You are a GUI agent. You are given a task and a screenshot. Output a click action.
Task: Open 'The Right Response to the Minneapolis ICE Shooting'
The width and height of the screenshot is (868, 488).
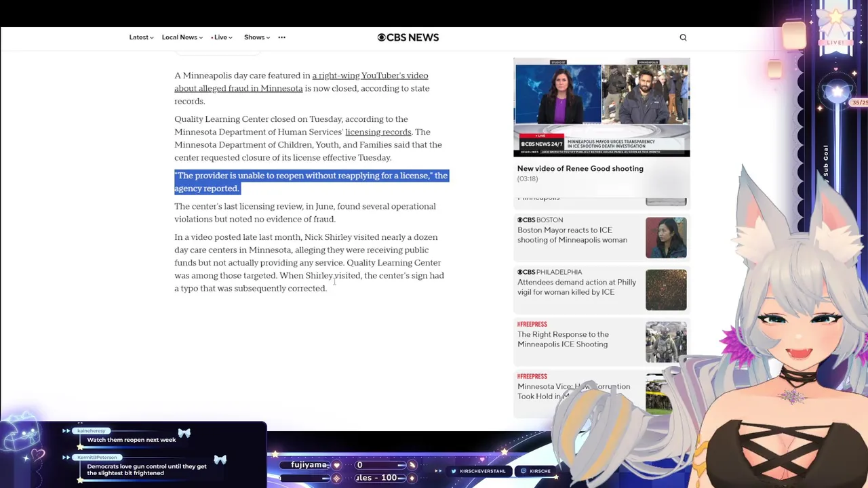pyautogui.click(x=563, y=340)
